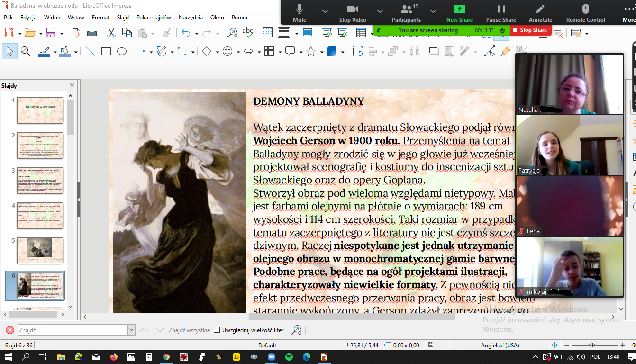The height and width of the screenshot is (364, 636).
Task: Click the Undo arrow icon
Action: click(x=185, y=33)
